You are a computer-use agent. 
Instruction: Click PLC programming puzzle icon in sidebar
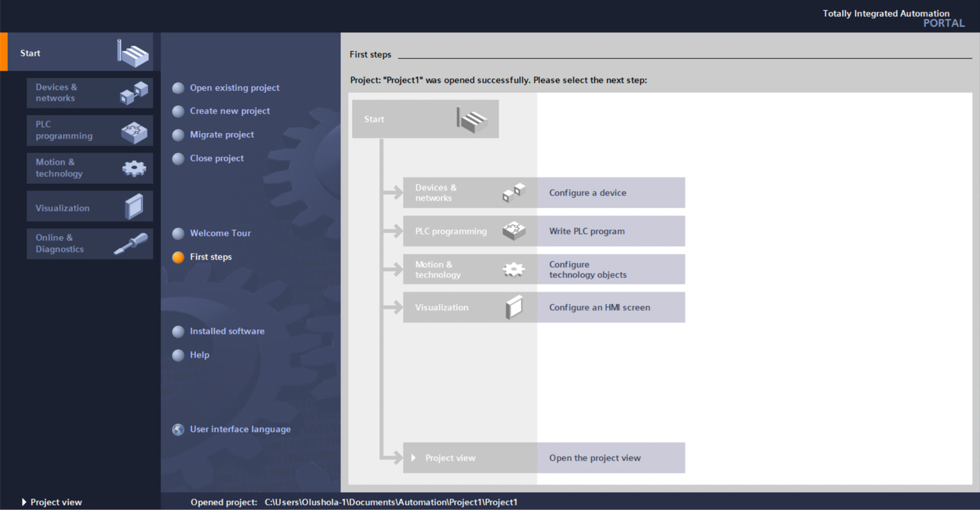pyautogui.click(x=134, y=132)
